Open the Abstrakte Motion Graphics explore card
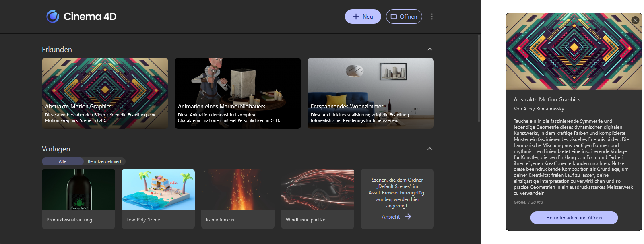The image size is (644, 244). (x=105, y=93)
